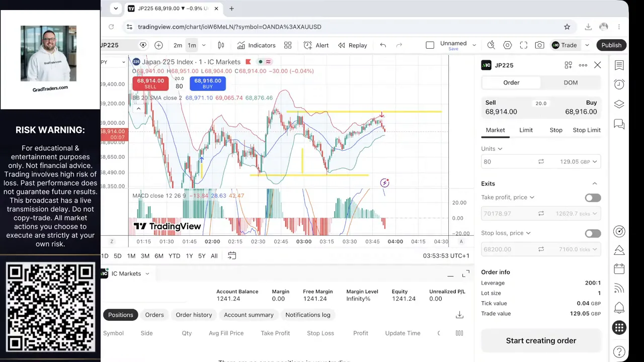The height and width of the screenshot is (362, 644).
Task: Open the candlestick chart style selector
Action: click(221, 45)
